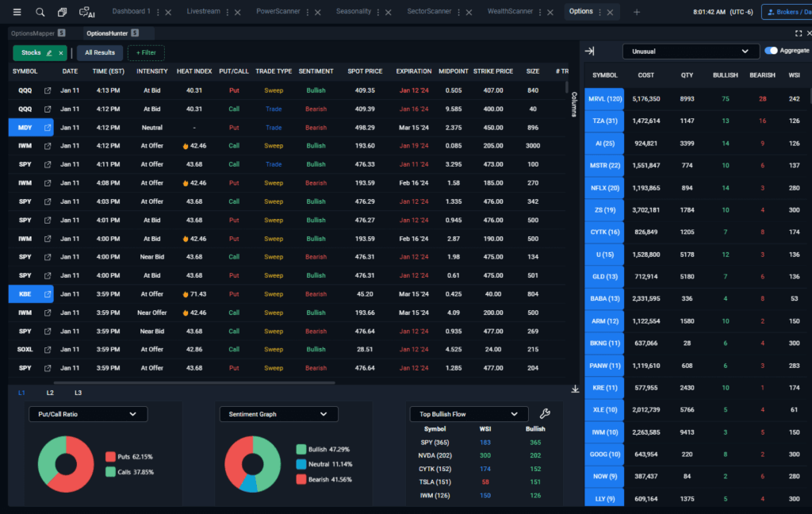Expand panel to fullscreen icon
The width and height of the screenshot is (812, 514).
tap(798, 33)
